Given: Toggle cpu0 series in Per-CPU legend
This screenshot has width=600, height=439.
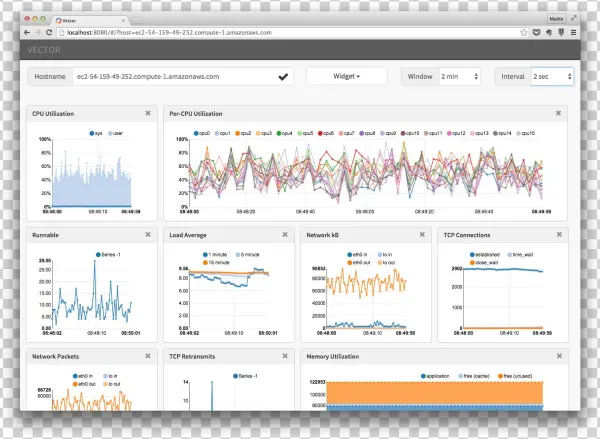Looking at the screenshot, I should pyautogui.click(x=202, y=133).
